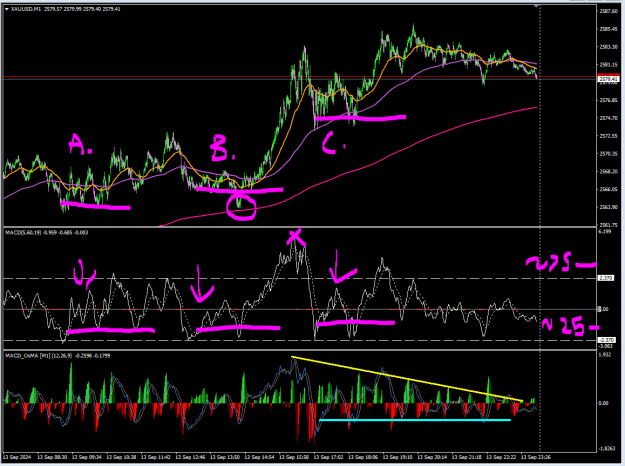Click the 13 Sep 09:34 time label
The image size is (625, 466).
coord(87,457)
